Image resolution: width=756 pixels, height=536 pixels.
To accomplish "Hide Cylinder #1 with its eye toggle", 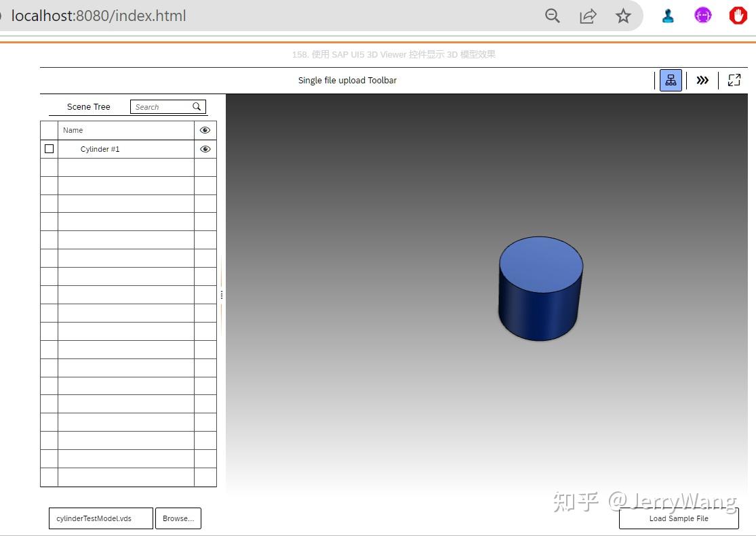I will (x=205, y=148).
